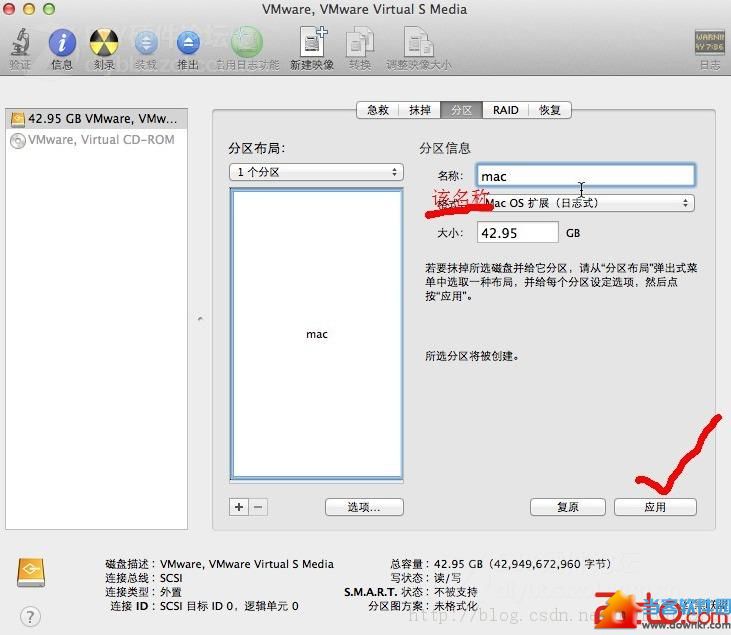Click the Options (选项...) button

pyautogui.click(x=364, y=507)
